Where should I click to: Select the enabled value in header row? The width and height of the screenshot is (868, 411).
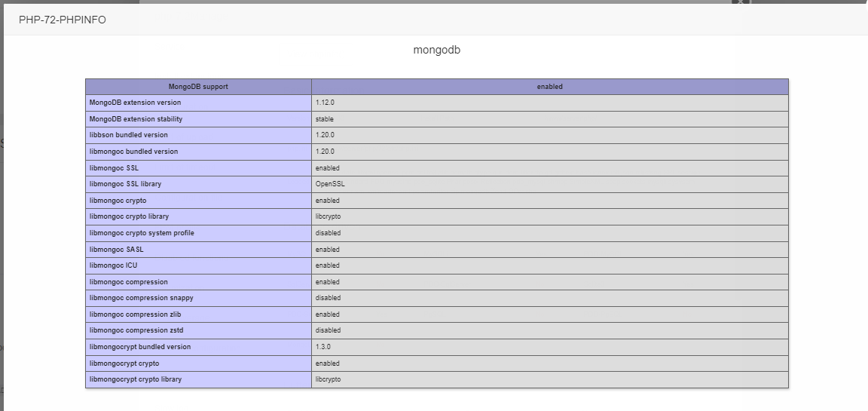tap(550, 87)
